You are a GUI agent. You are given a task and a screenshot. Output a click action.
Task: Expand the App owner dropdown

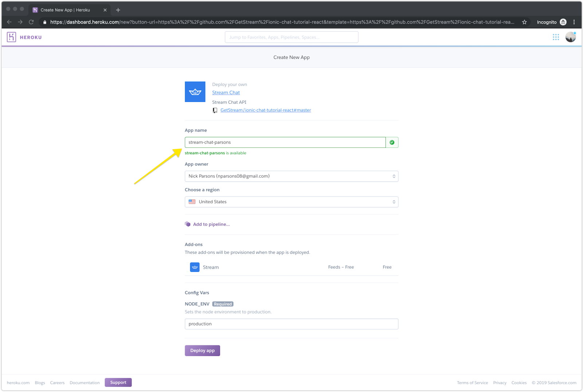pos(291,176)
